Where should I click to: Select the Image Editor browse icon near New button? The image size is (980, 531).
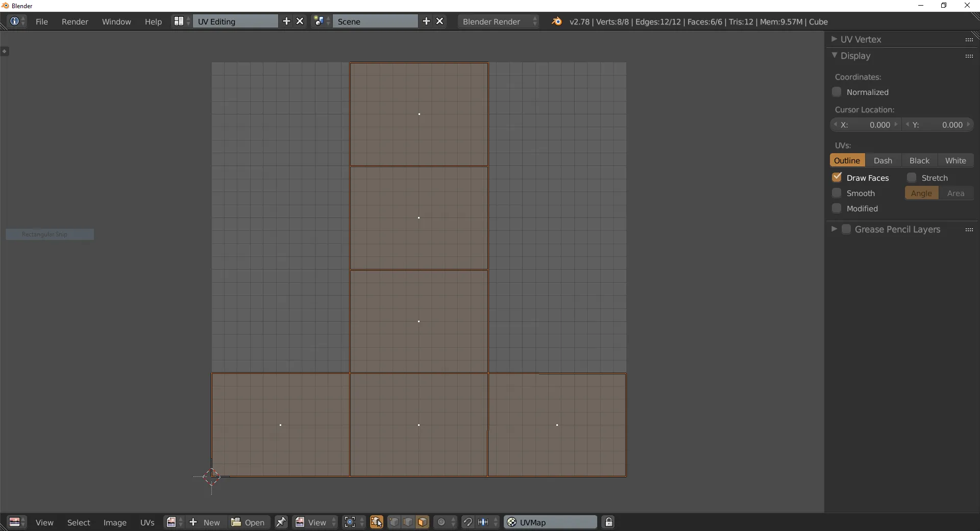point(171,522)
